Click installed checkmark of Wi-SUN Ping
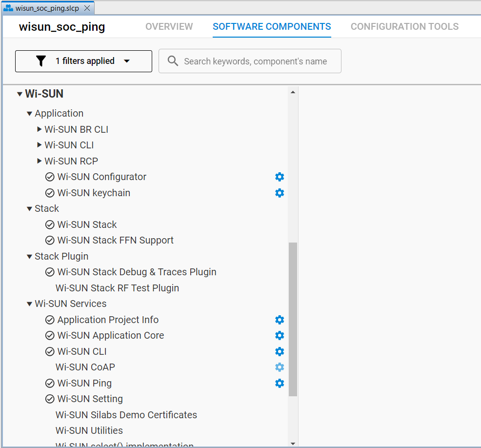The image size is (481, 448). [x=50, y=383]
